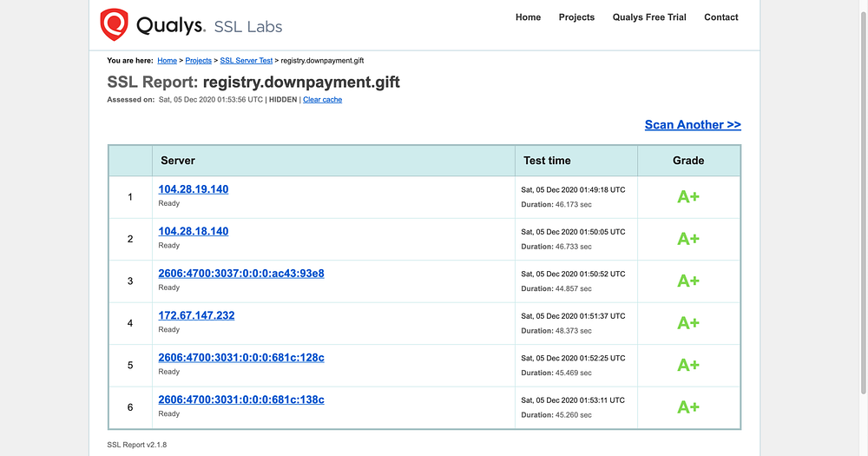868x456 pixels.
Task: Follow the Home breadcrumb link
Action: coord(168,61)
